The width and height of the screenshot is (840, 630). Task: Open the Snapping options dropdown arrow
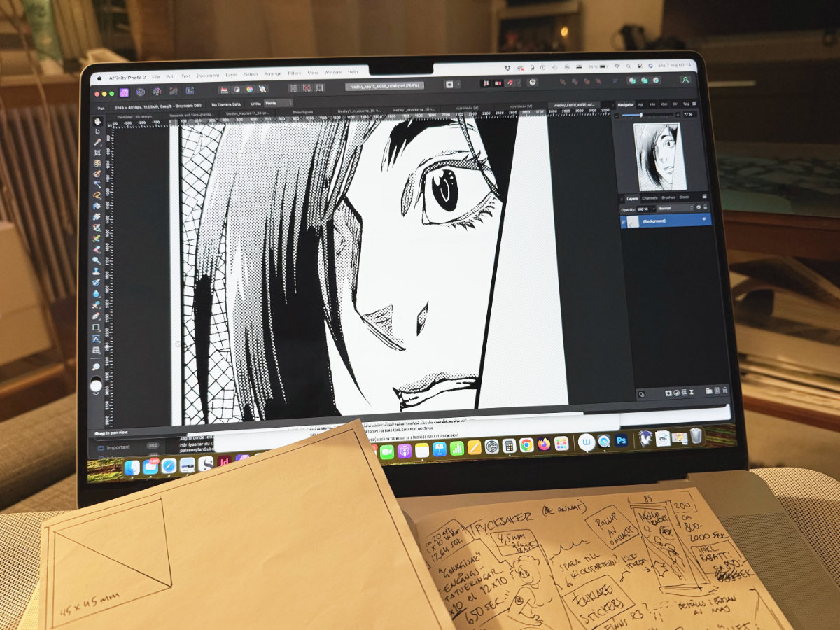click(518, 83)
